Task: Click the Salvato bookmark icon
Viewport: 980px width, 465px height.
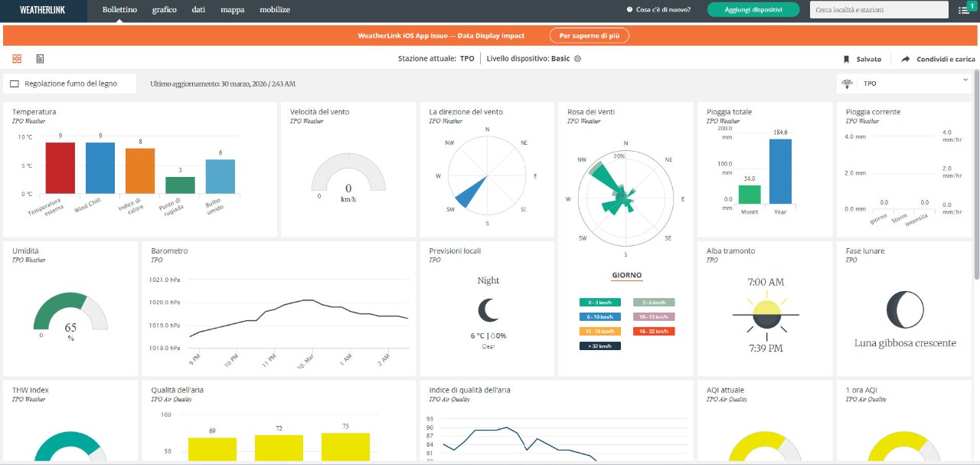Action: 847,59
